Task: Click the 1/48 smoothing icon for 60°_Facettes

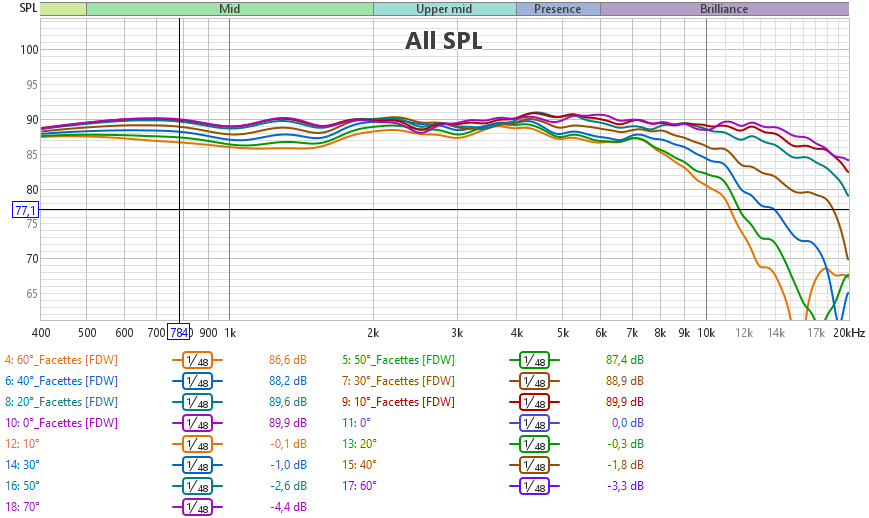Action: (197, 361)
